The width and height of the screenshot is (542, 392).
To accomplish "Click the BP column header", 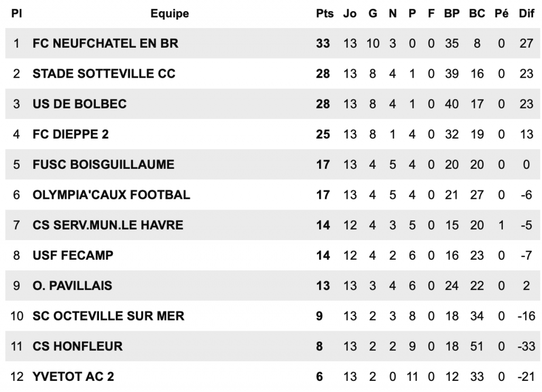I will 451,14.
